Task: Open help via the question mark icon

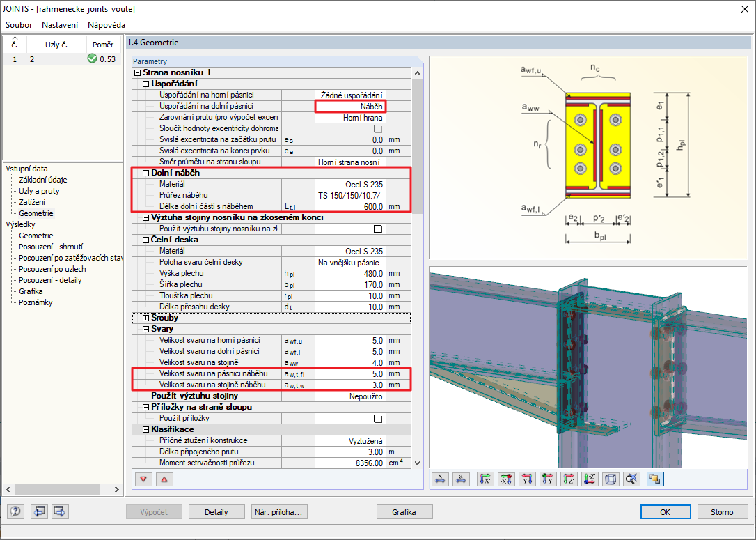Action: tap(15, 511)
